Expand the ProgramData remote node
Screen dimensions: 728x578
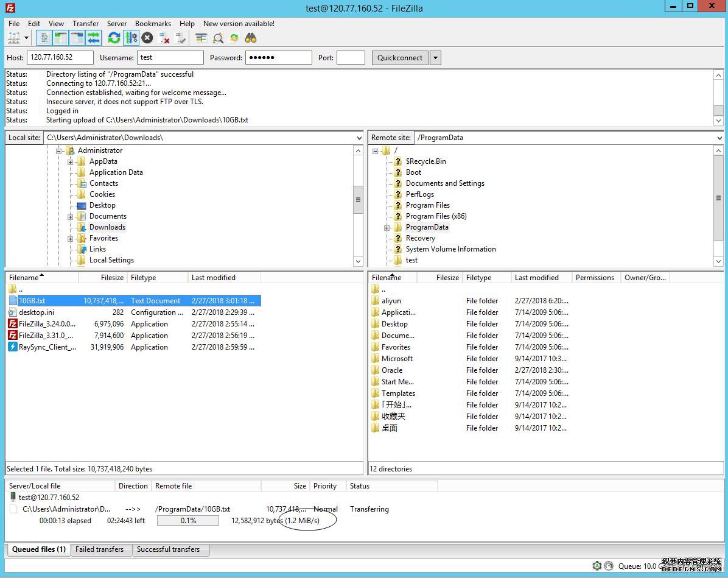[x=387, y=228]
